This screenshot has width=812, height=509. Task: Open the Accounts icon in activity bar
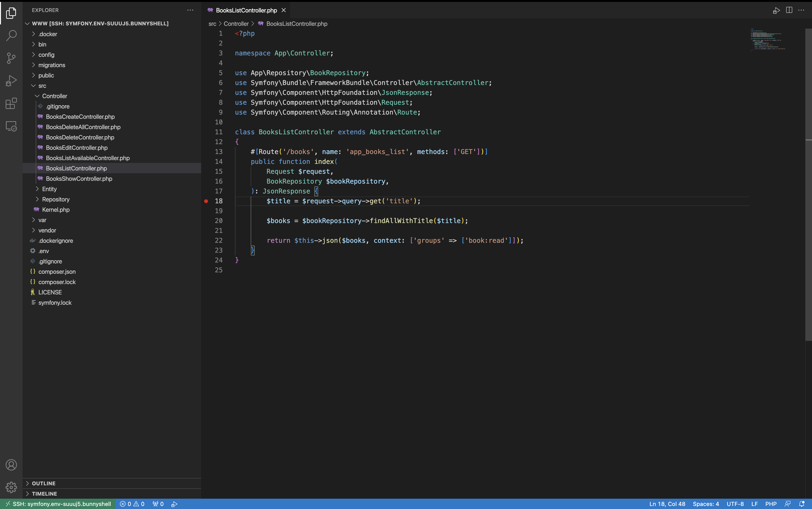click(x=11, y=465)
